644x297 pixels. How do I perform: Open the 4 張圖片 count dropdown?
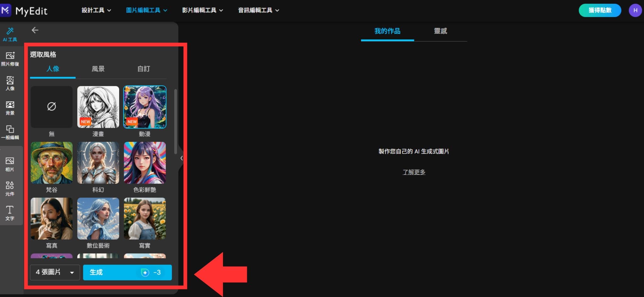point(55,272)
